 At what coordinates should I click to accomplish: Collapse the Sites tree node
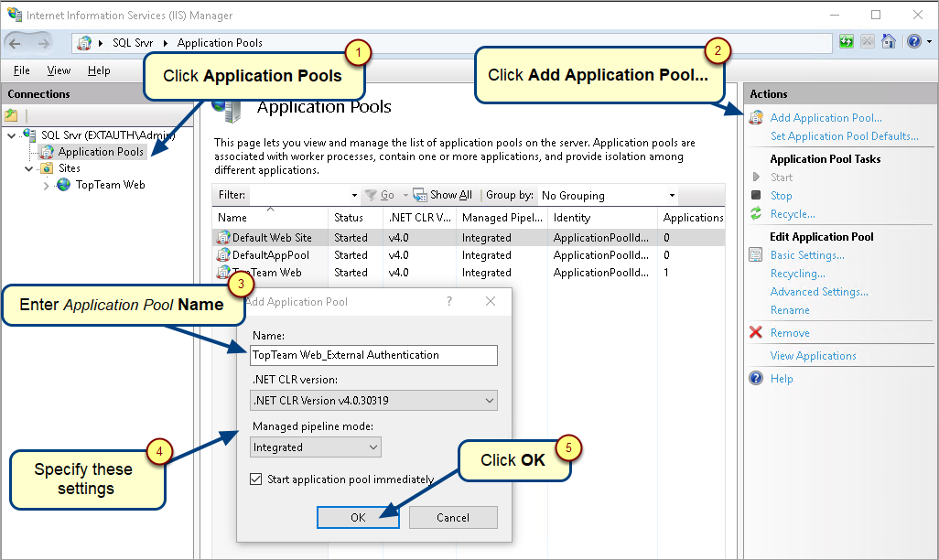(28, 169)
